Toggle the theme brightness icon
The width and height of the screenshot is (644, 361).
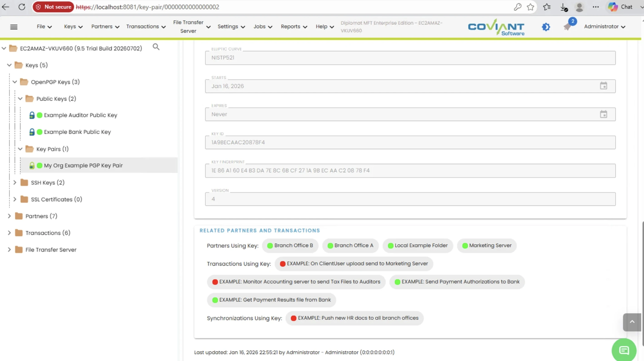coord(546,27)
